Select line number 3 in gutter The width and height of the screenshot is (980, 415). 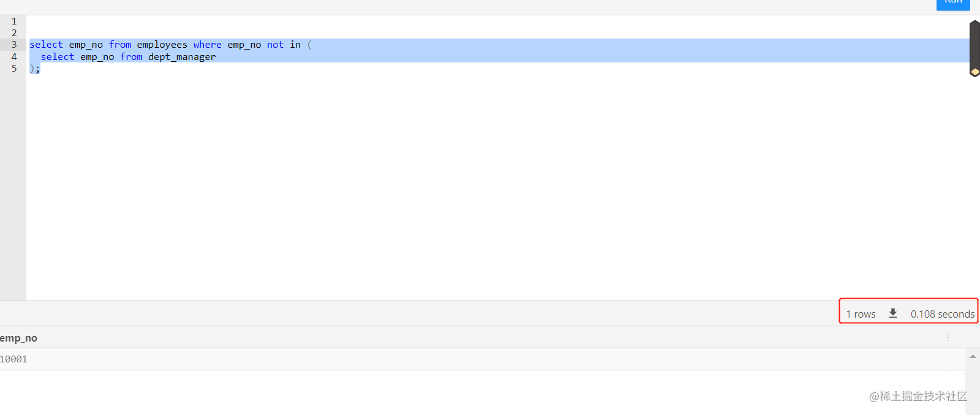(x=14, y=45)
